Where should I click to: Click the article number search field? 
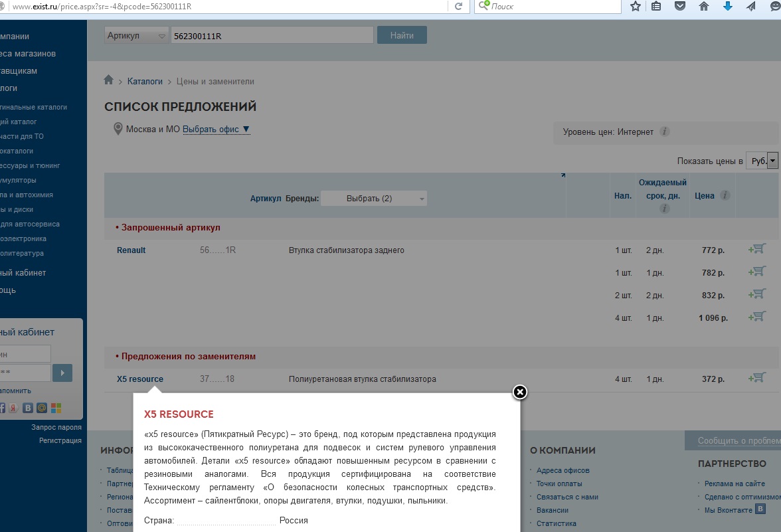[272, 36]
